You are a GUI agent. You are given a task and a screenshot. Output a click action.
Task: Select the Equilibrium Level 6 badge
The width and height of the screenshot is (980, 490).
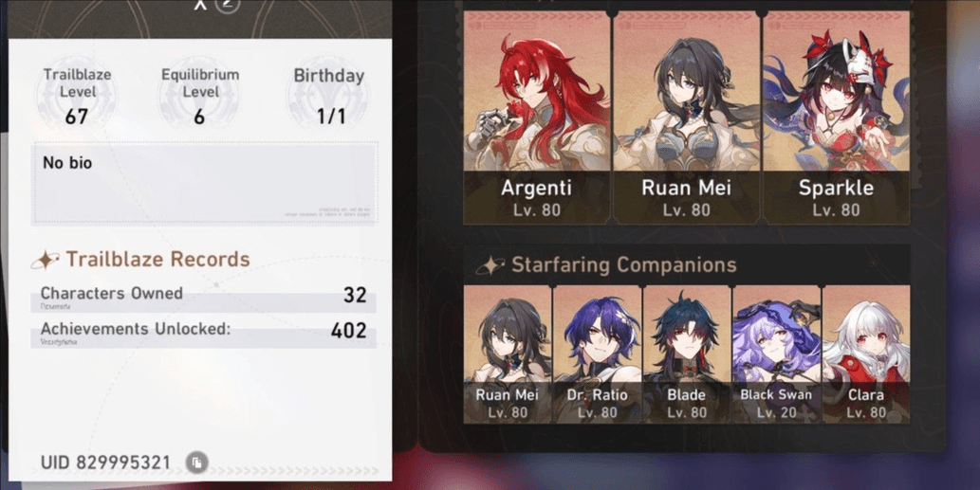point(199,96)
